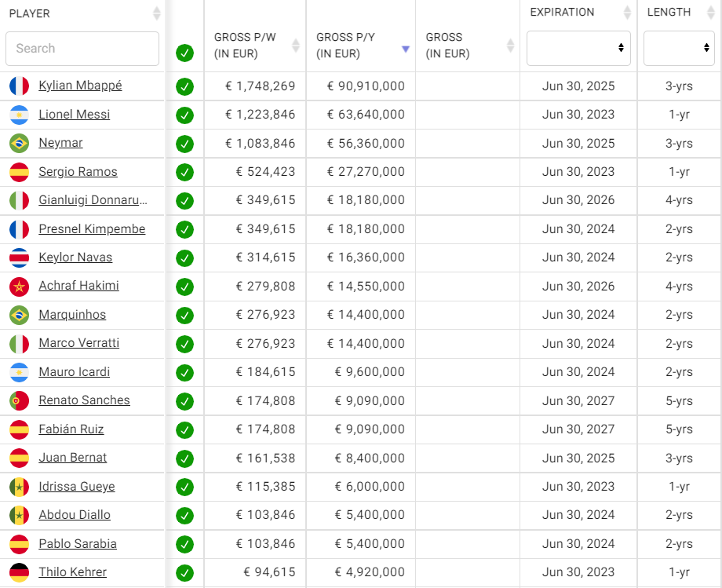Open Keylor Navas's player page
Viewport: 722px width, 588px height.
coord(75,257)
